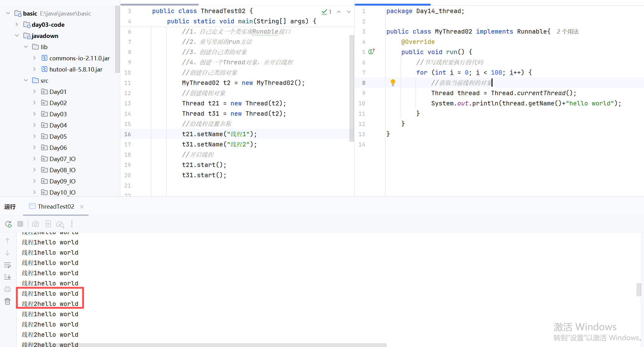This screenshot has height=347, width=644.
Task: Click the 运行 tool window label
Action: coord(10,207)
